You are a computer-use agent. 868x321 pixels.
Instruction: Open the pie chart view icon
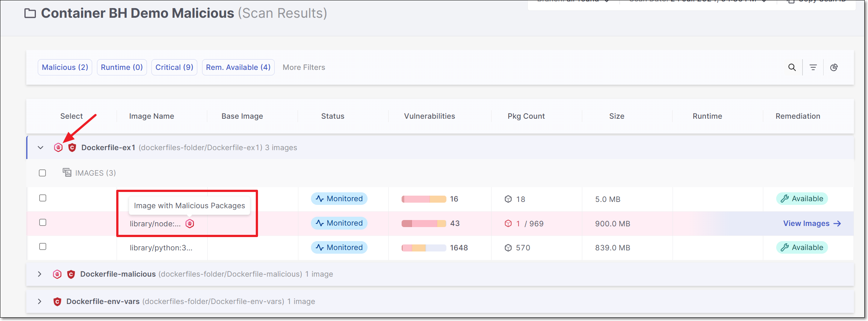tap(834, 67)
